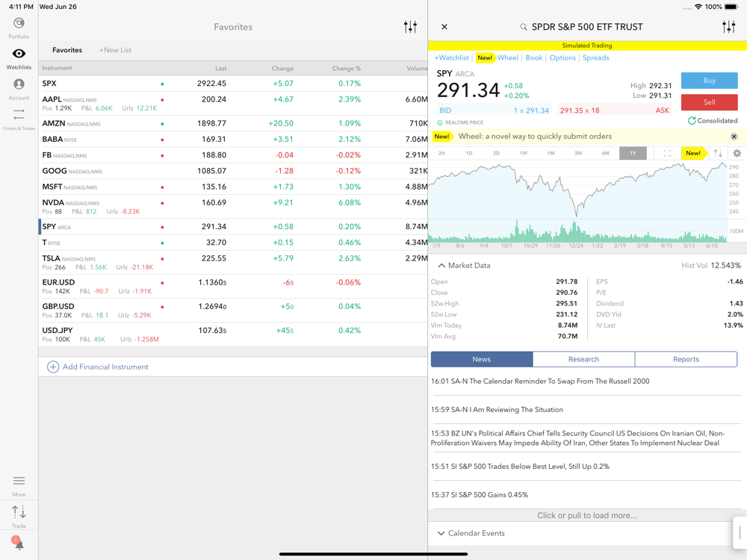Switch chart to 6M timeframe
Viewport: 747px width, 560px height.
coord(605,153)
